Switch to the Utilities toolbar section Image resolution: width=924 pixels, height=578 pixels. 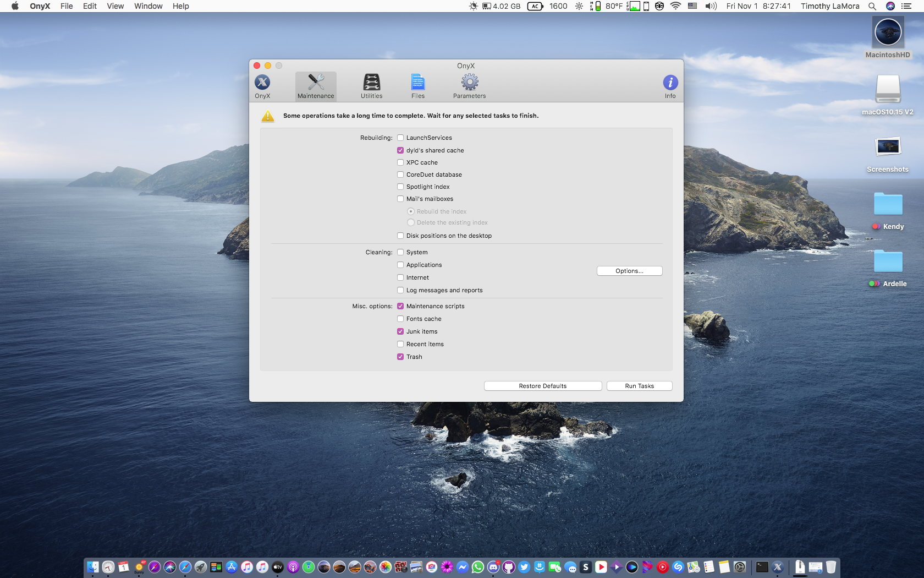coord(371,83)
